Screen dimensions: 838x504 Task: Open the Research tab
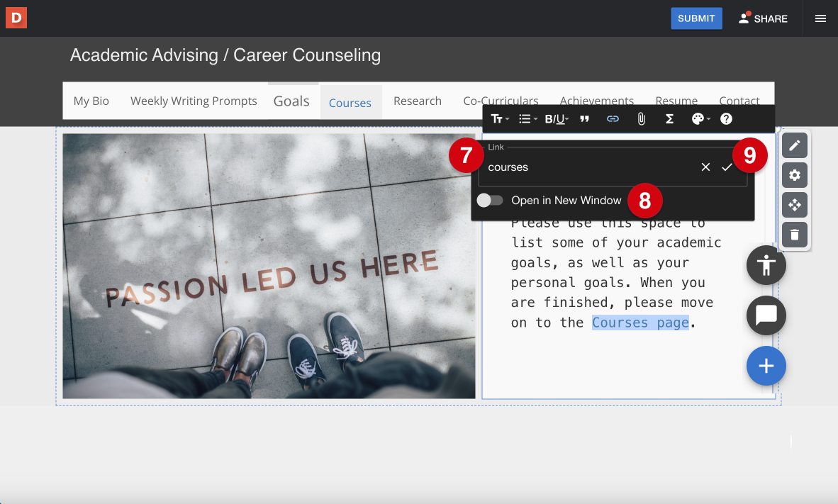pyautogui.click(x=418, y=101)
